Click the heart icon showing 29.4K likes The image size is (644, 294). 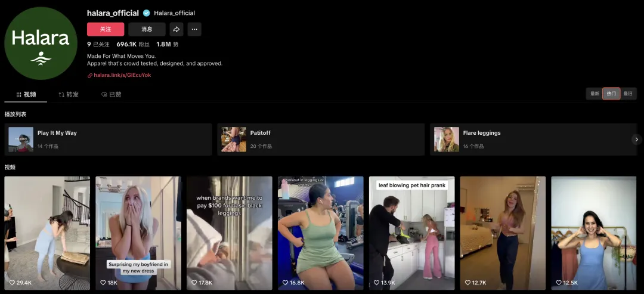[12, 283]
